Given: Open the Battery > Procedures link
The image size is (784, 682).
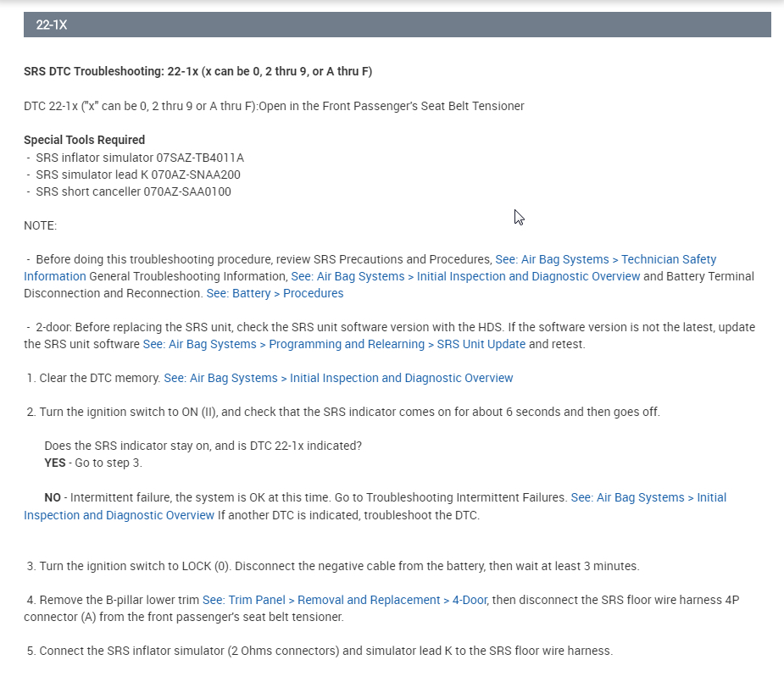Looking at the screenshot, I should (275, 293).
